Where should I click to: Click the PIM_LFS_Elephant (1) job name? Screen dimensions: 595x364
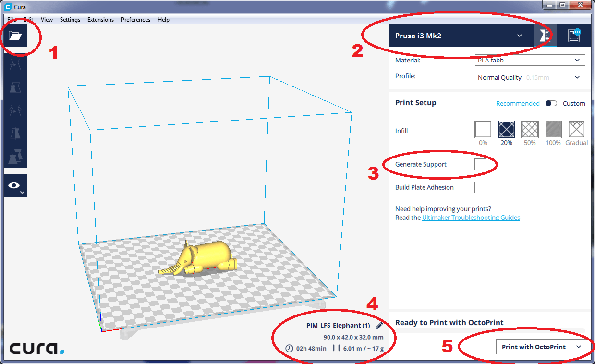[338, 325]
